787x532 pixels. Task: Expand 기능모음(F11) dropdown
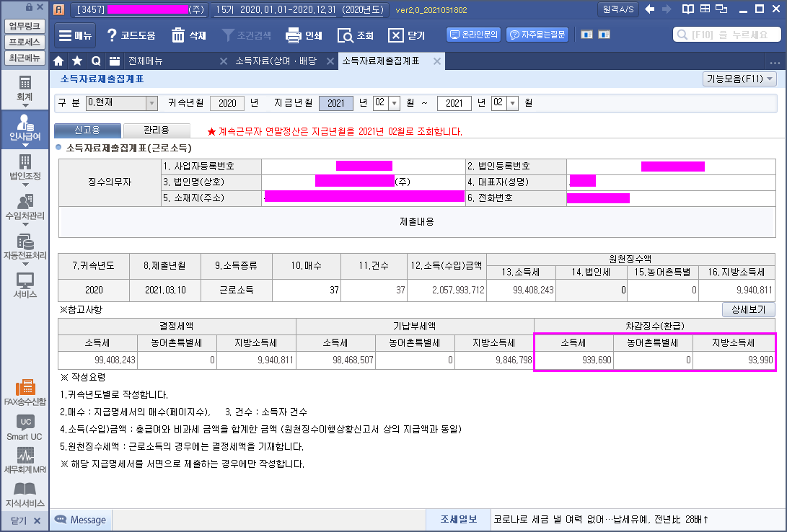[740, 79]
